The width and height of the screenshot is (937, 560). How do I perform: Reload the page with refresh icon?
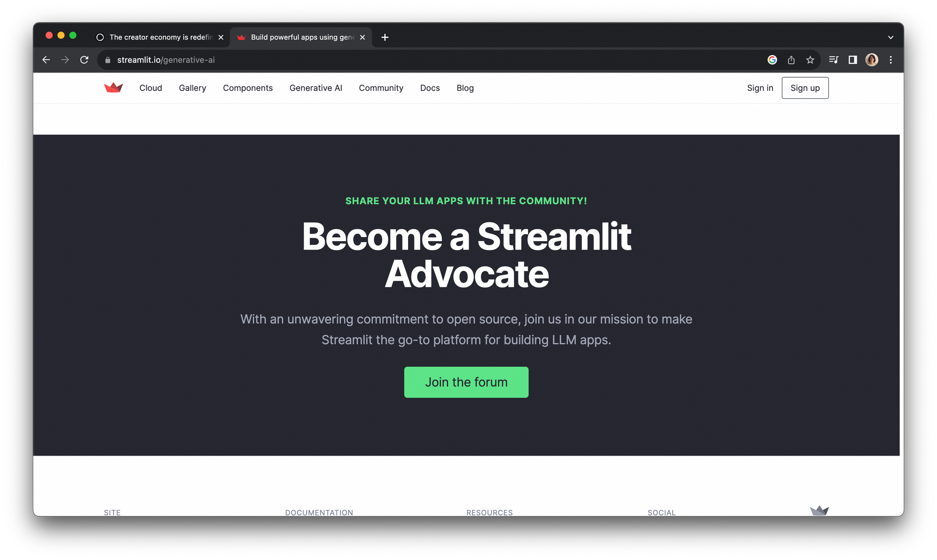[x=84, y=60]
